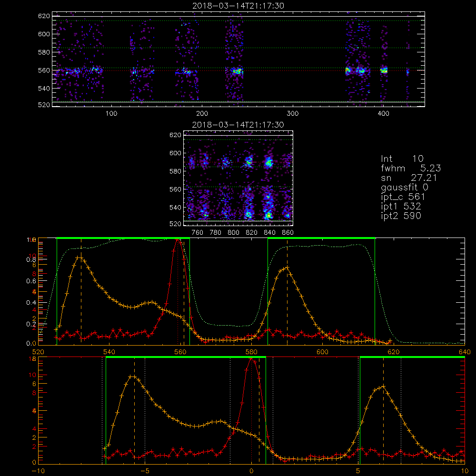Click the -5 label on bottom plot x-axis

point(145,471)
